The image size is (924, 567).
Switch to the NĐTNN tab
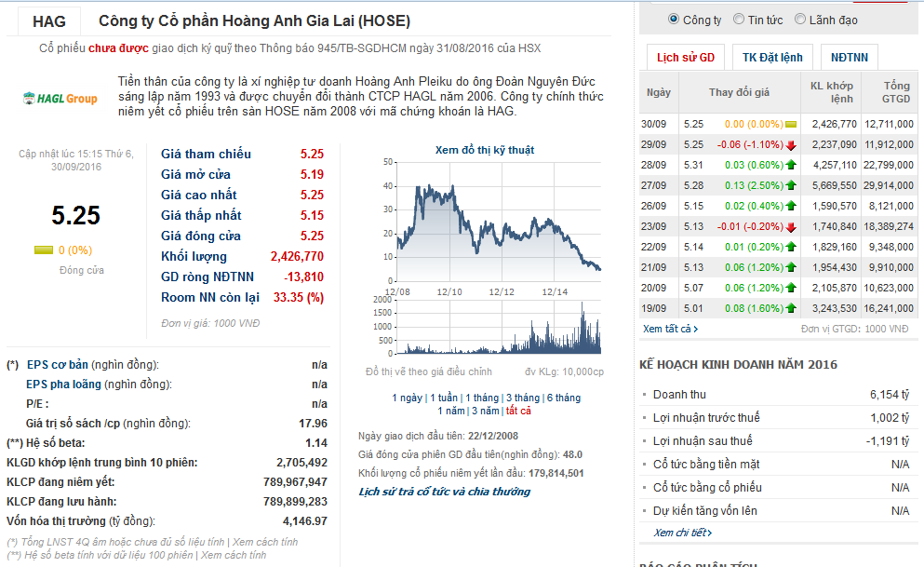pyautogui.click(x=850, y=57)
